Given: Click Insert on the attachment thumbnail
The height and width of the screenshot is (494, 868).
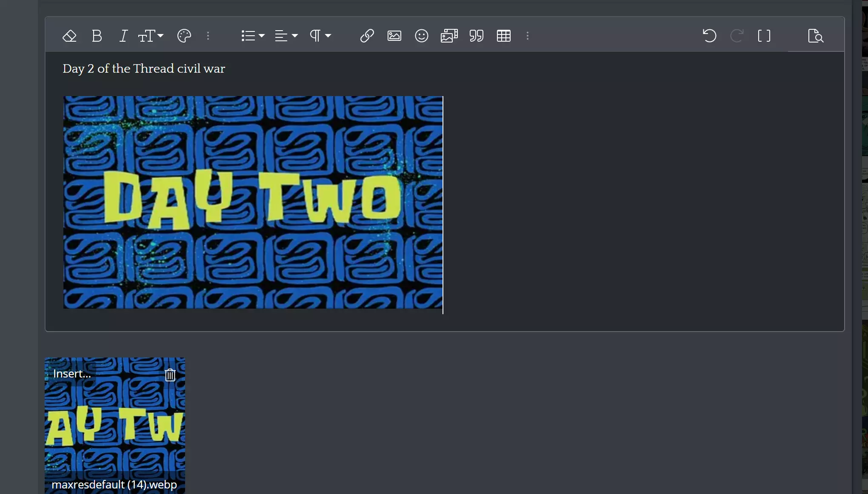Looking at the screenshot, I should click(x=72, y=374).
